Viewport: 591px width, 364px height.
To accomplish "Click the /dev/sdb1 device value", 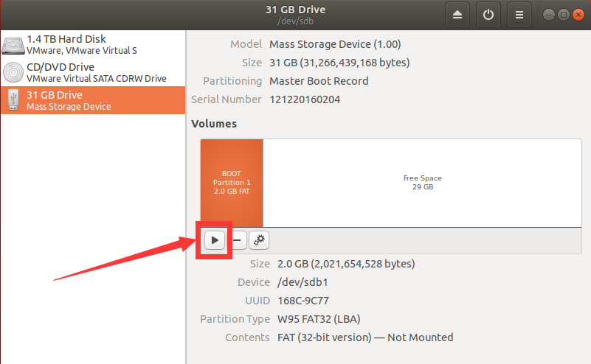I will (303, 282).
